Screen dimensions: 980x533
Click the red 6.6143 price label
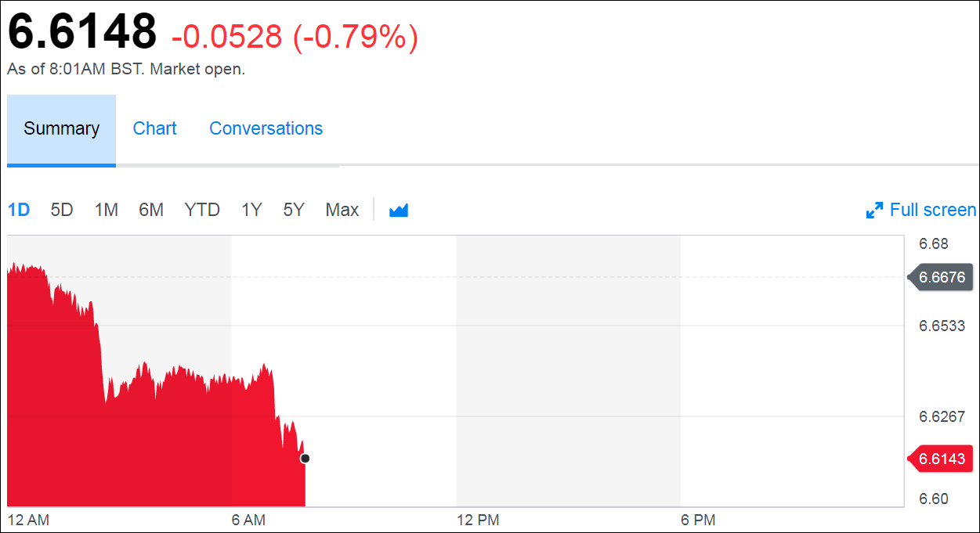[x=943, y=459]
